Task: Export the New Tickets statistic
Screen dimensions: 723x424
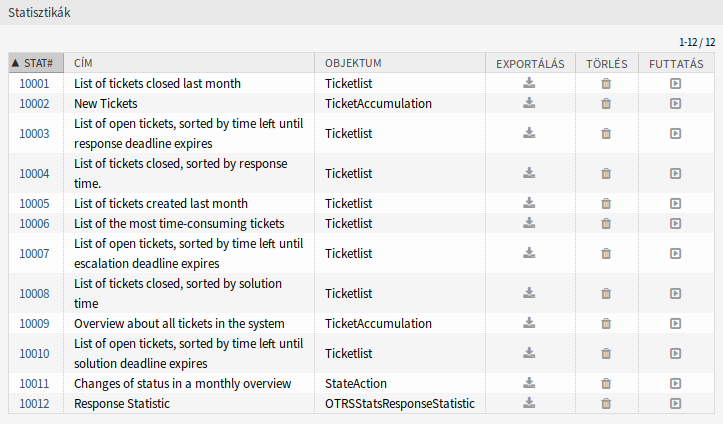Action: pyautogui.click(x=529, y=103)
